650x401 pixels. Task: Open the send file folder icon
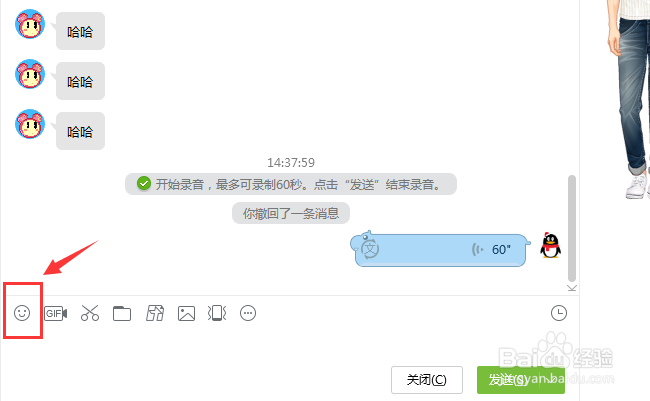[x=122, y=314]
